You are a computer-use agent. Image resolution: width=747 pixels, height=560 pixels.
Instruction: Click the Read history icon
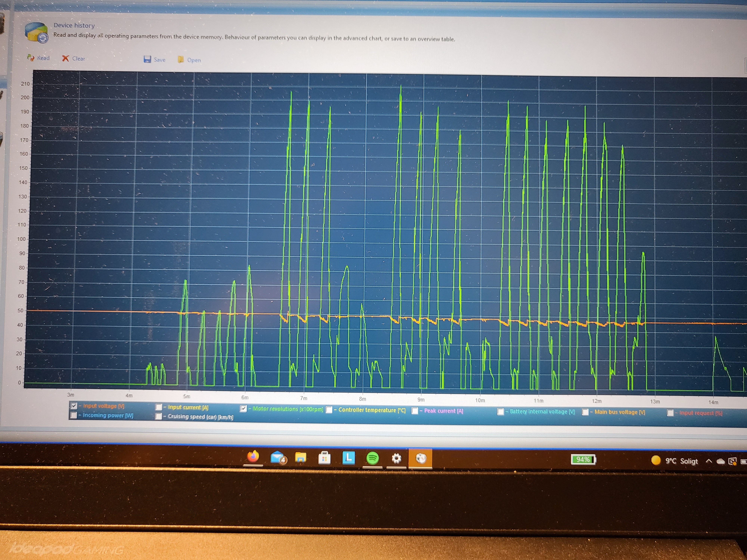(31, 58)
